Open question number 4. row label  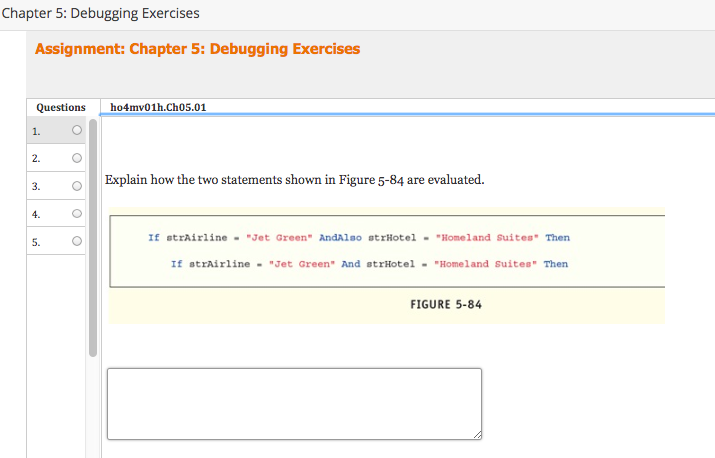36,214
